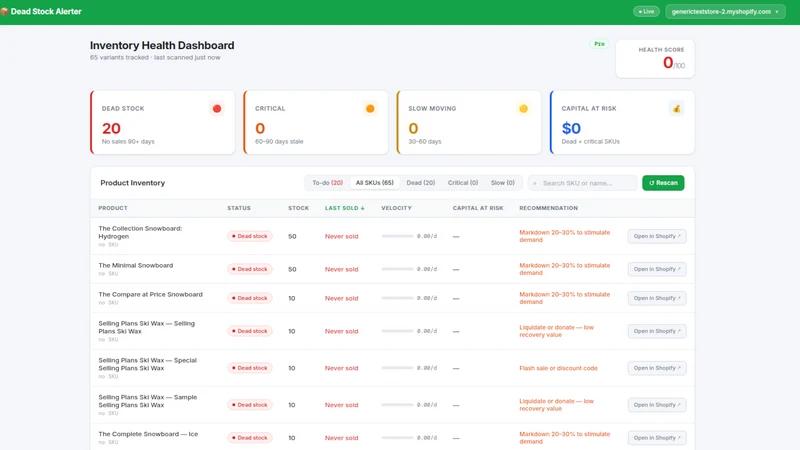Viewport: 800px width, 450px height.
Task: Click the Dead Stock Alerter box logo icon
Action: (4, 11)
